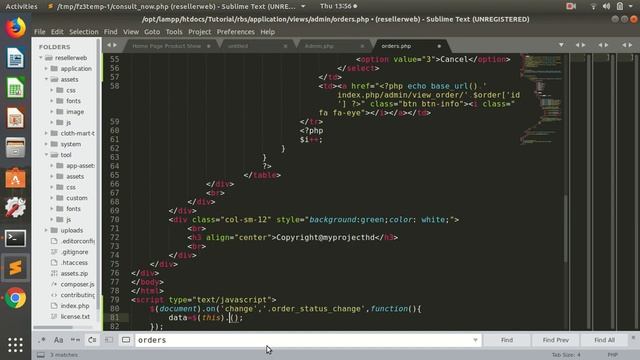Switch to the orders.php tab

(396, 46)
